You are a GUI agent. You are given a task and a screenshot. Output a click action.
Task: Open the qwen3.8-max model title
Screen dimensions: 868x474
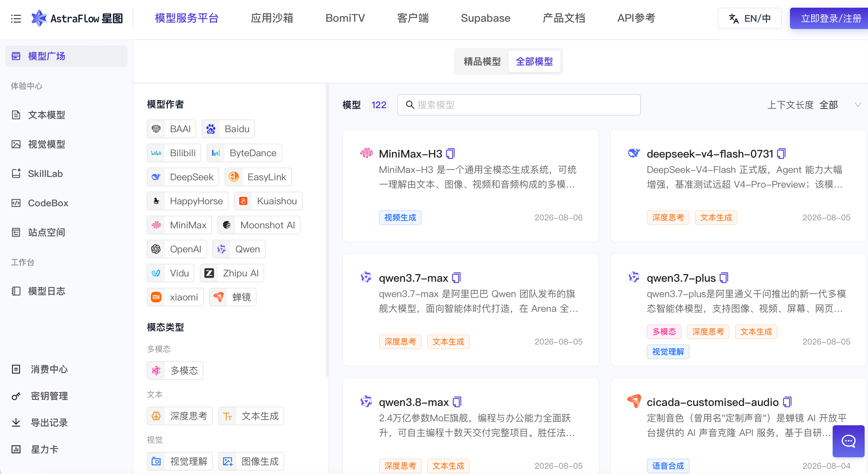[414, 402]
